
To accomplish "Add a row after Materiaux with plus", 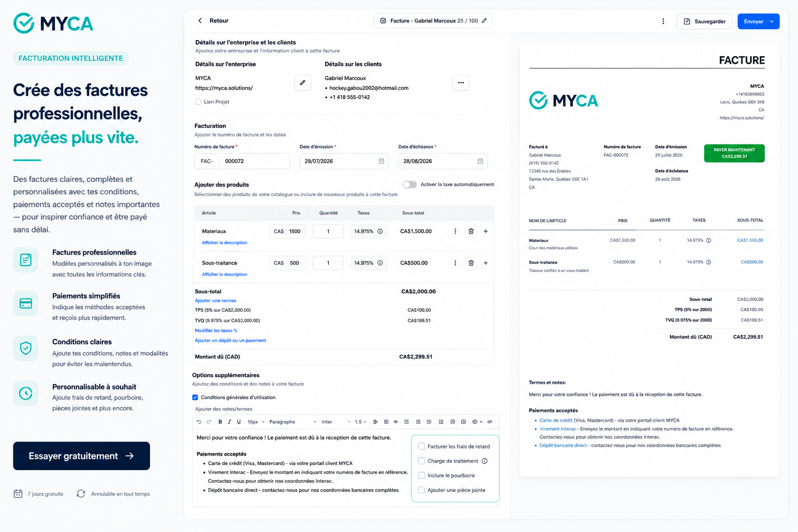I will click(x=486, y=231).
